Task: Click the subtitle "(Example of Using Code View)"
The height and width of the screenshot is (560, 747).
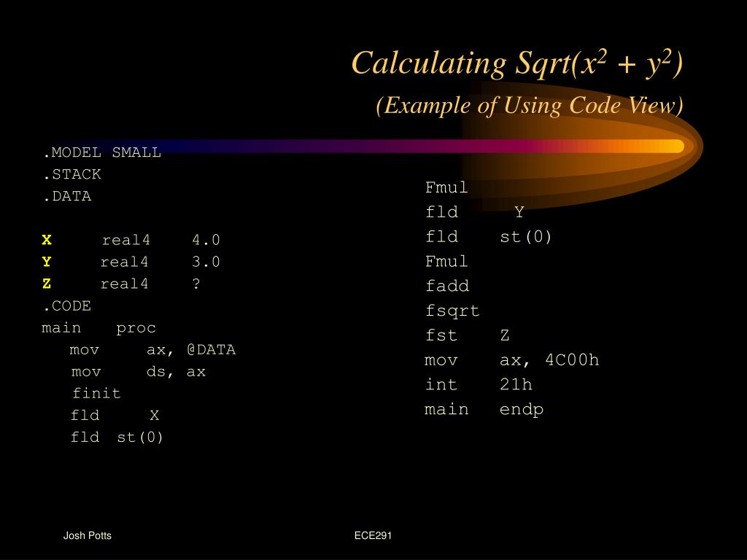Action: [530, 105]
